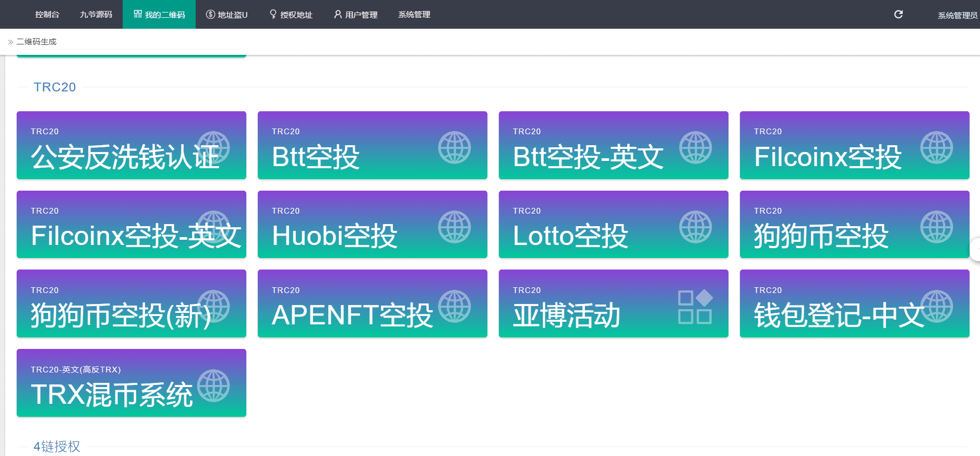Click the round handle on right edge
Viewport: 980px width, 456px height.
975,249
